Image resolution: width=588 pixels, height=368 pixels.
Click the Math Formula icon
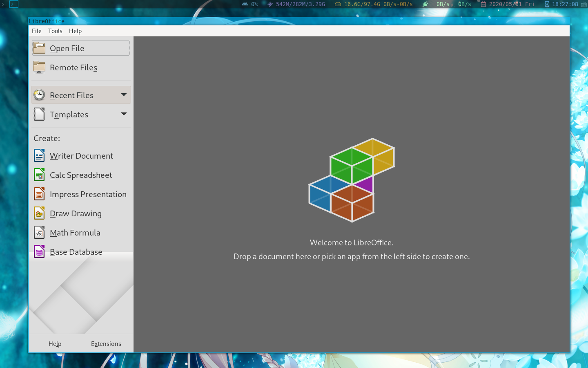click(39, 232)
